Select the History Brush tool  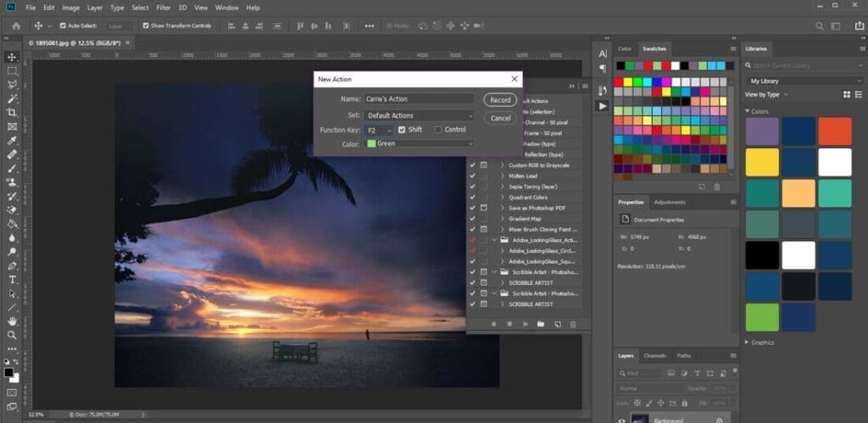pos(12,197)
